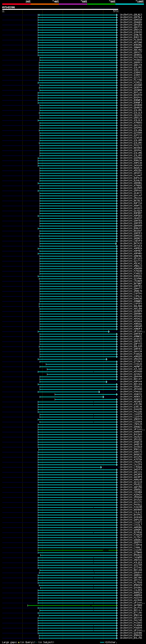Select label UniRef100_Q56Z84
Viewport: 146px width, 644px height.
[x=131, y=359]
